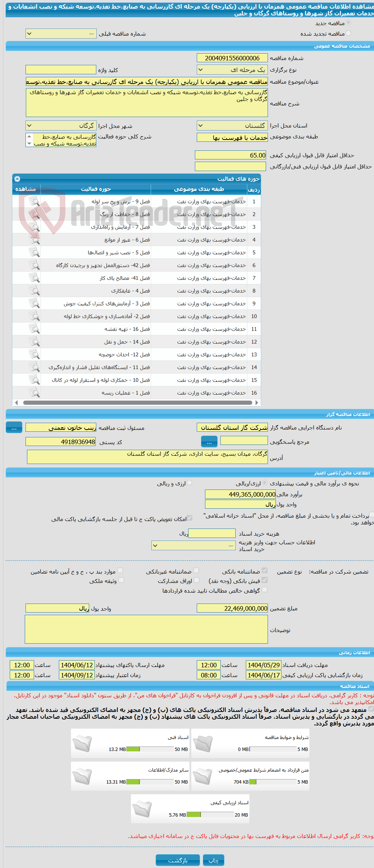Open view icon for row 7 مصالح پای کار

coord(34,278)
